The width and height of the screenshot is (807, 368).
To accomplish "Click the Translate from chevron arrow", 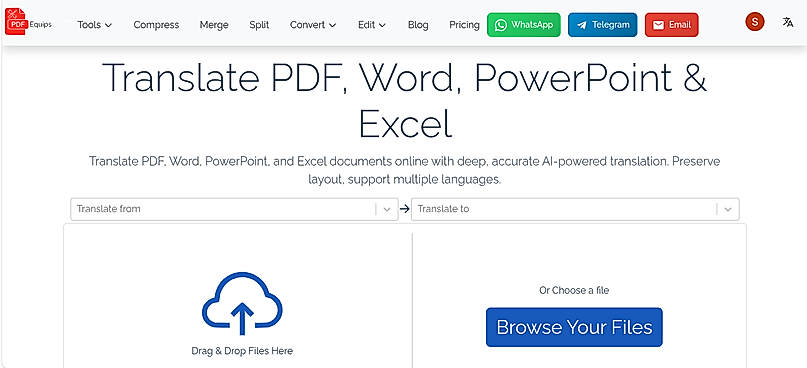I will click(x=388, y=209).
